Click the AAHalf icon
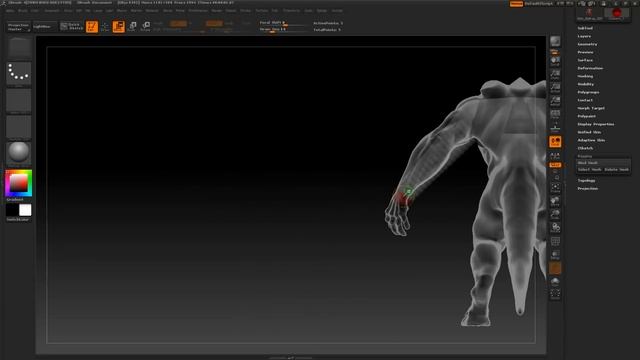Screen dimensions: 640x360 555,101
